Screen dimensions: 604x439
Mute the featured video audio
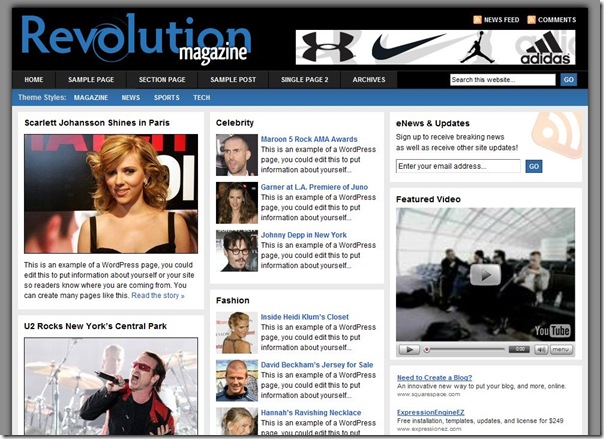pos(541,350)
